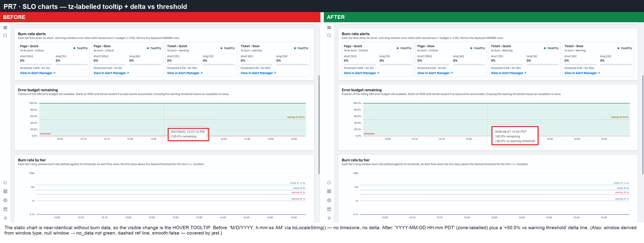644x243 pixels.
Task: Open the hamburger menu in the BEFORE panel
Action: [5, 28]
